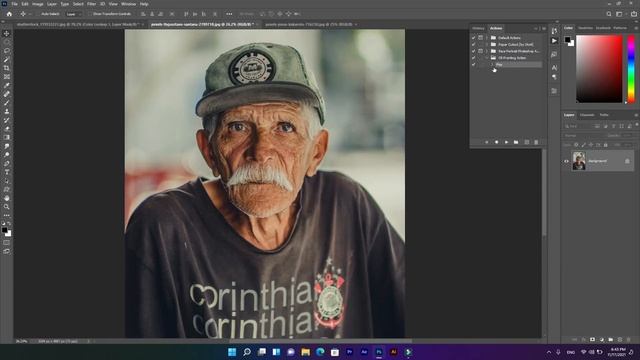The width and height of the screenshot is (640, 360).
Task: Collapse the Oil Painting Action set
Action: pos(487,58)
